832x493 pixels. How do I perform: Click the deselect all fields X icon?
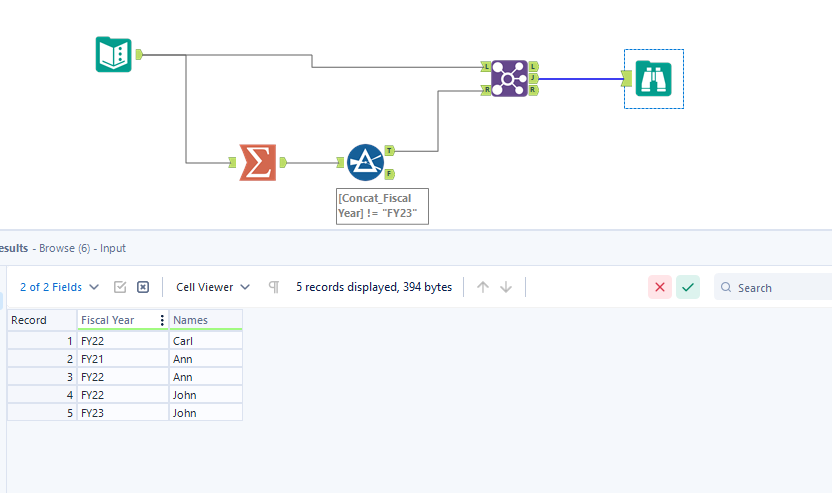point(143,287)
